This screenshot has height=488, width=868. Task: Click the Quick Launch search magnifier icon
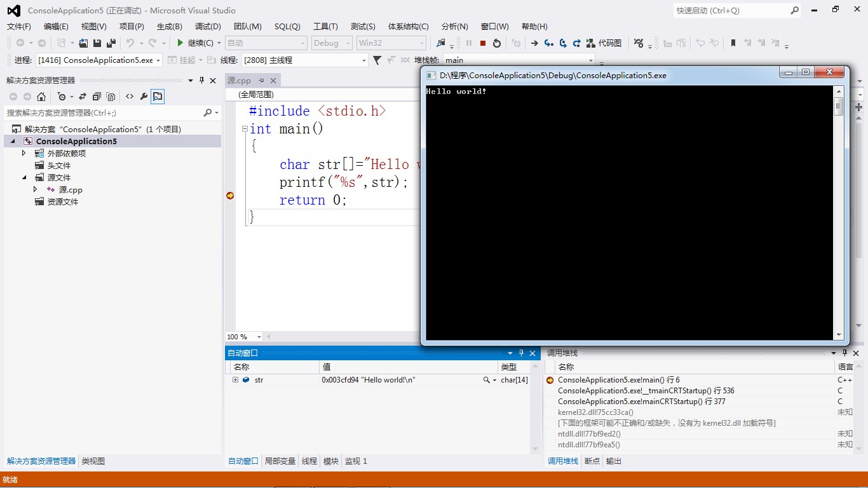[x=794, y=10]
